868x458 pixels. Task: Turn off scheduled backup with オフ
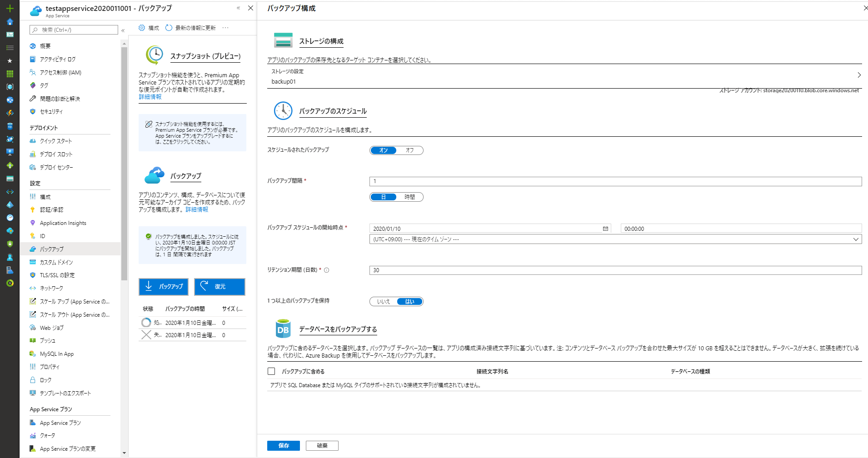click(x=409, y=150)
